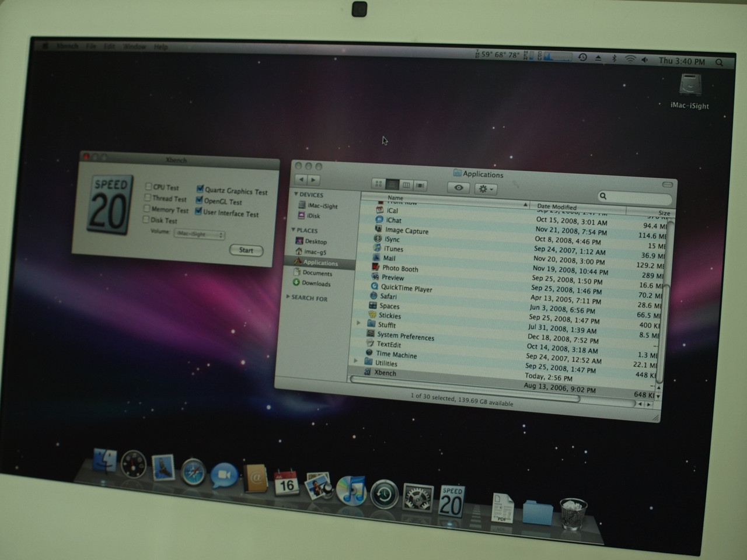747x560 pixels.
Task: Expand the SEARCH FOR sidebar section
Action: point(288,297)
